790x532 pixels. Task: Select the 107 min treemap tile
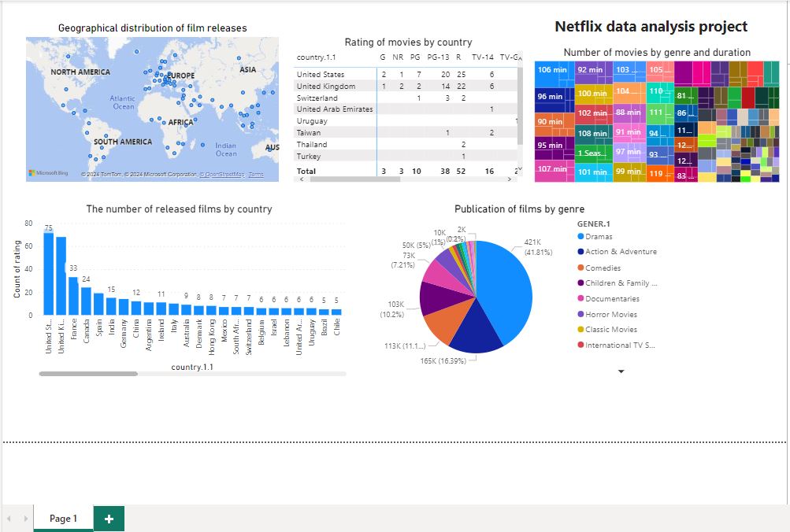tap(554, 171)
